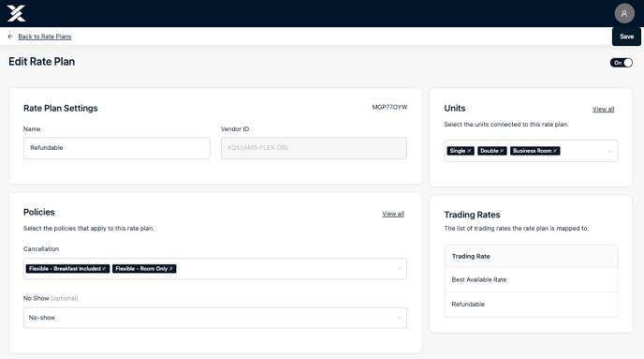This screenshot has height=359, width=644.
Task: Open the No Show dropdown
Action: coord(215,318)
